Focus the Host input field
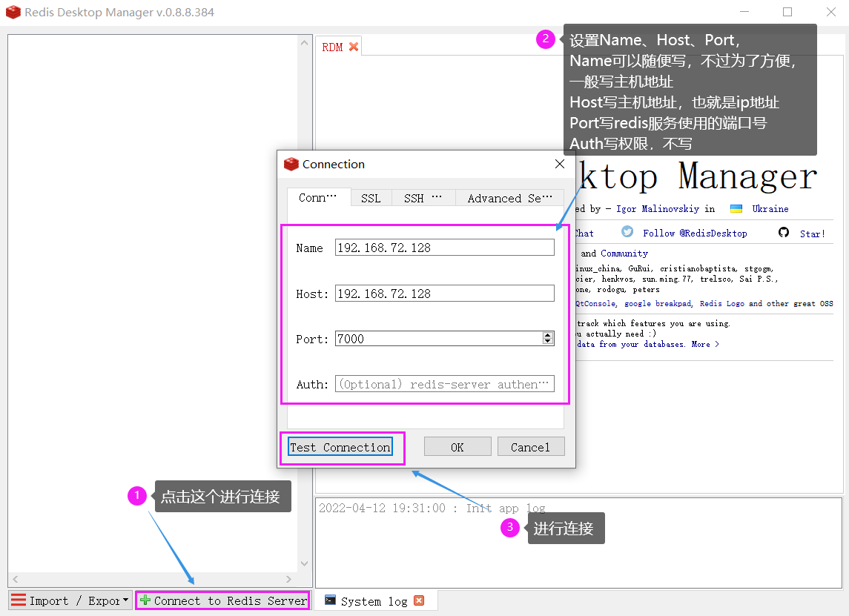This screenshot has width=849, height=616. (x=445, y=294)
